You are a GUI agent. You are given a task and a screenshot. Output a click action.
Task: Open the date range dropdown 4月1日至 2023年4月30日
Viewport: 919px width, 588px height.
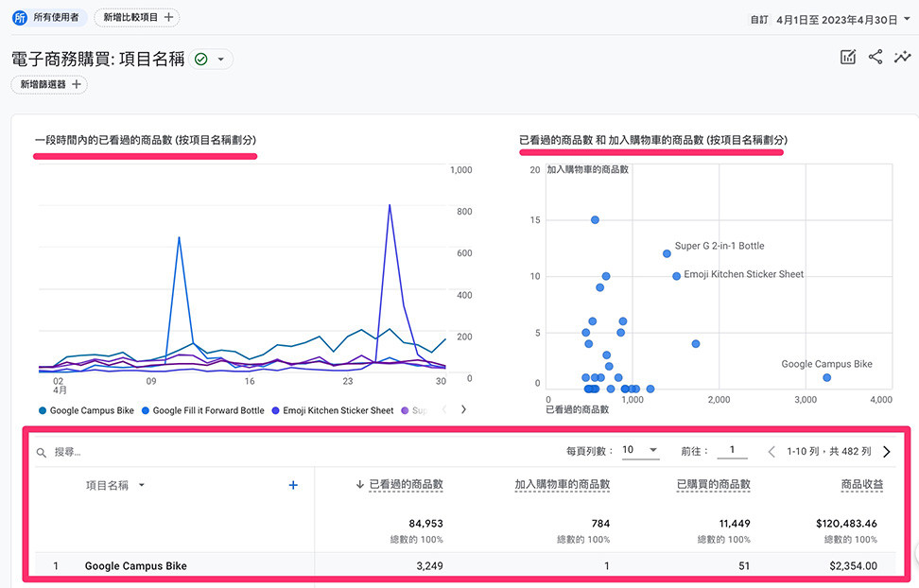(x=842, y=20)
